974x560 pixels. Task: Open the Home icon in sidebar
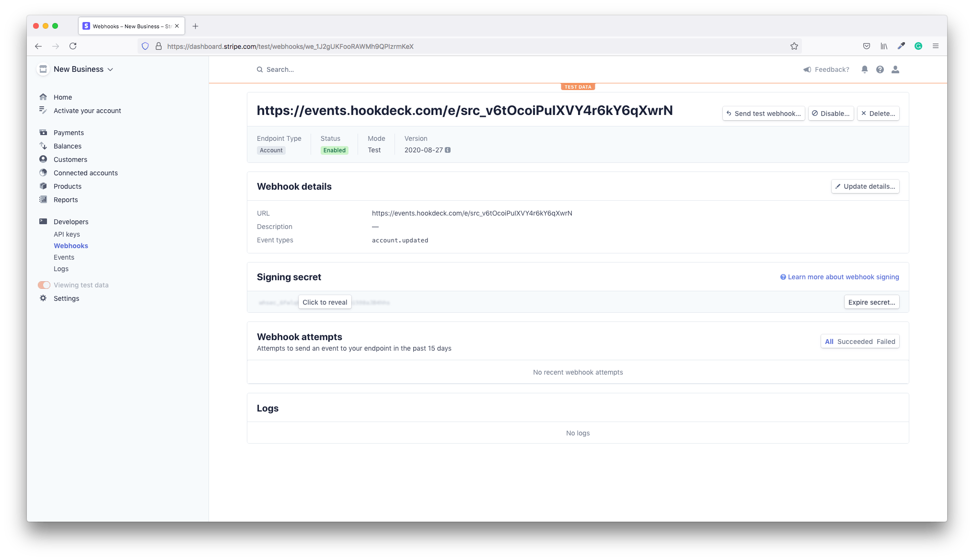[43, 97]
